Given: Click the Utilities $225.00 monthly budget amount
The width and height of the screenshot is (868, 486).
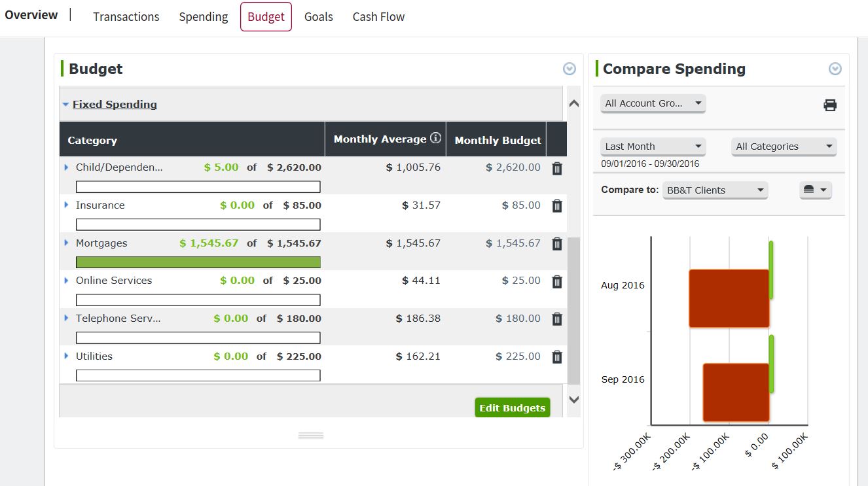Looking at the screenshot, I should (518, 356).
